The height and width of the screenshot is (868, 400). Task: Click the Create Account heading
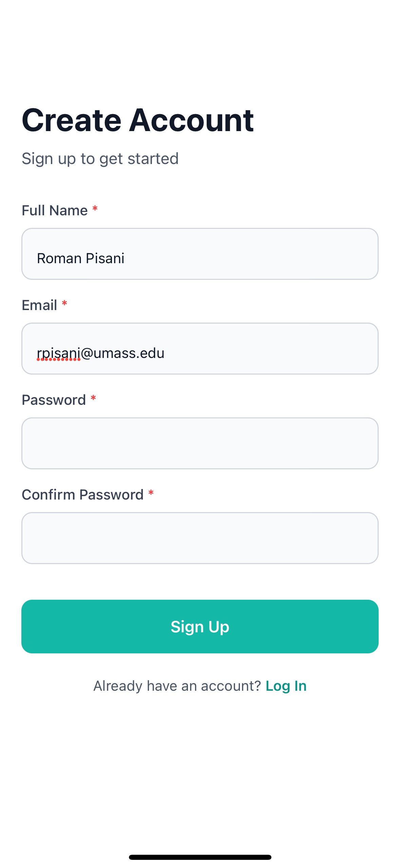(137, 120)
